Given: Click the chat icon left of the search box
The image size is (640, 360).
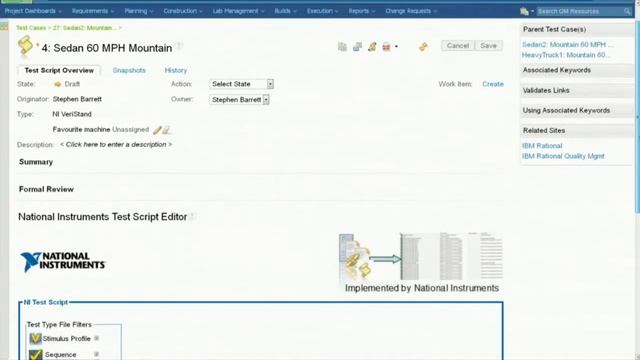Looking at the screenshot, I should tap(524, 11).
